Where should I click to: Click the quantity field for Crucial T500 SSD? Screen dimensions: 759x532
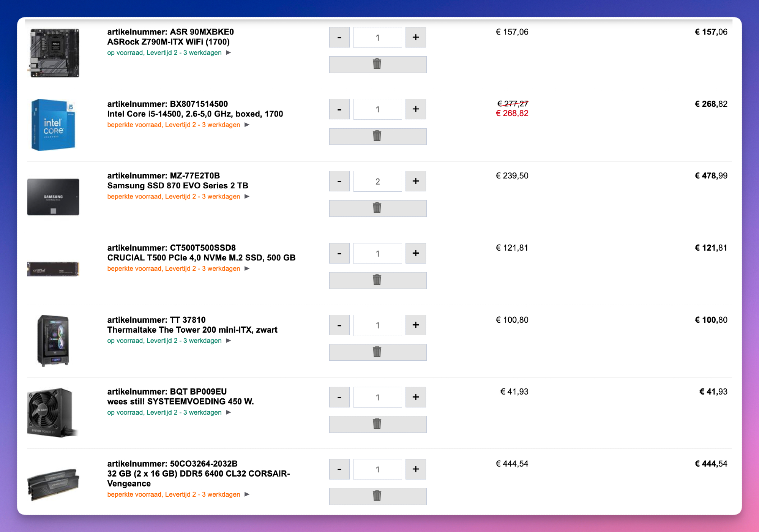click(x=377, y=253)
